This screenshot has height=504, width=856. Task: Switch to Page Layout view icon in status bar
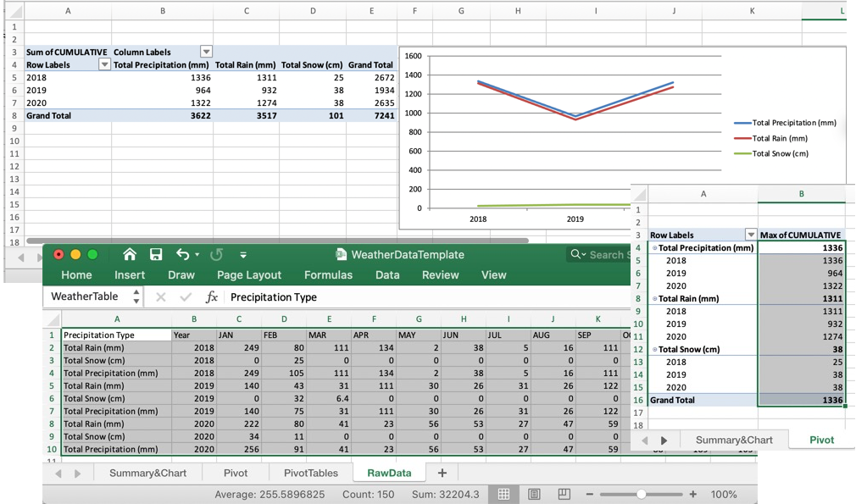(x=534, y=494)
